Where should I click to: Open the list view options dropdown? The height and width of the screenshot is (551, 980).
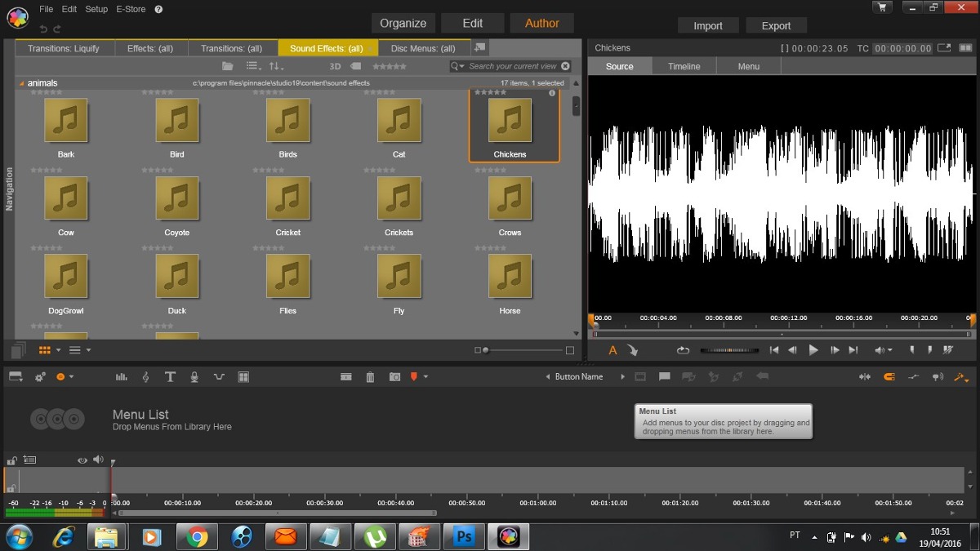[88, 350]
